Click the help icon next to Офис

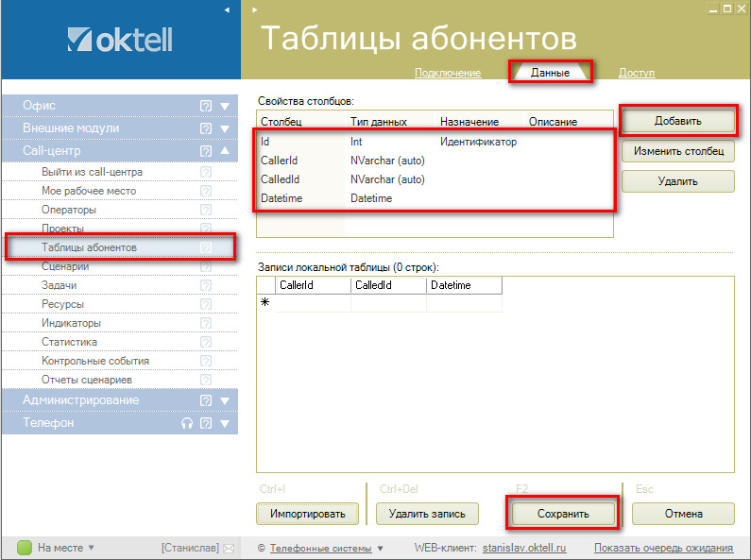point(205,106)
